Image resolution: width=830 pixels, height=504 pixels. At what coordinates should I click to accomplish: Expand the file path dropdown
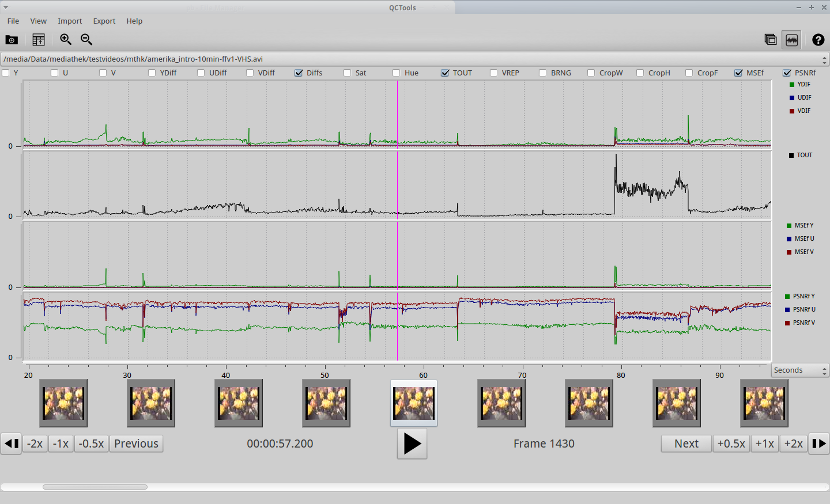pyautogui.click(x=824, y=59)
